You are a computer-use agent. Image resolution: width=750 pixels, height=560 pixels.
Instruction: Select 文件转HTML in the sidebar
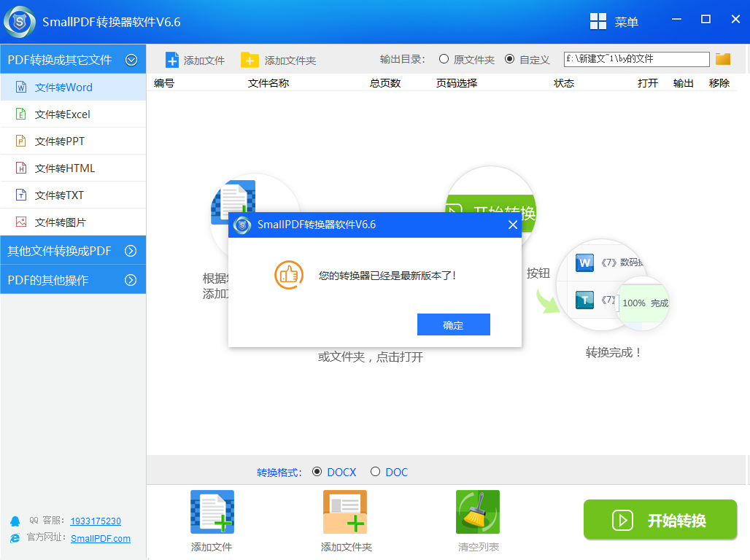[73, 168]
